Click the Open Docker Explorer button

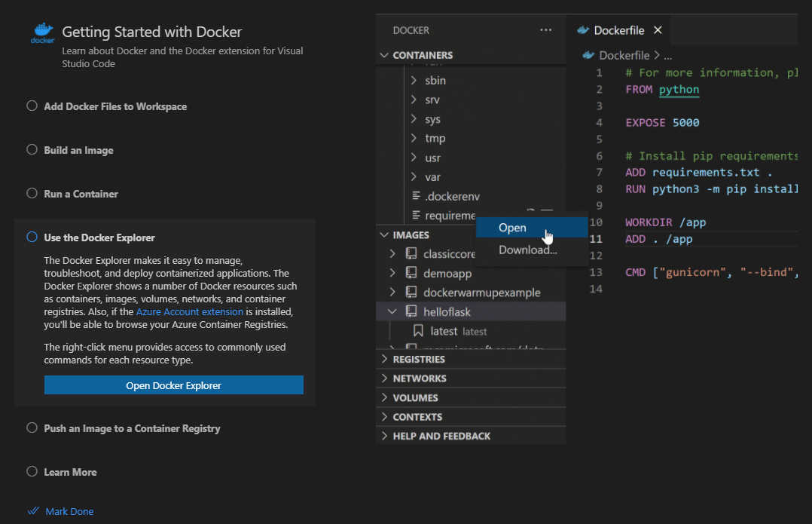click(173, 385)
